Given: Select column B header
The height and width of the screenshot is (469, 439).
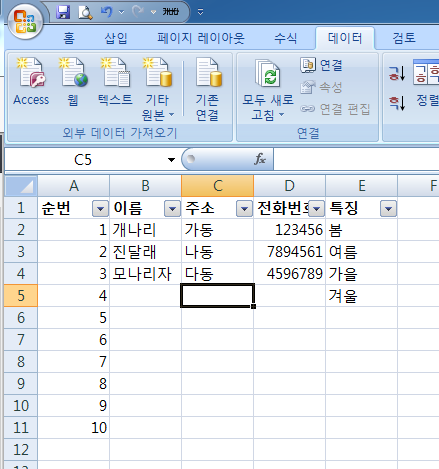Looking at the screenshot, I should 146,186.
